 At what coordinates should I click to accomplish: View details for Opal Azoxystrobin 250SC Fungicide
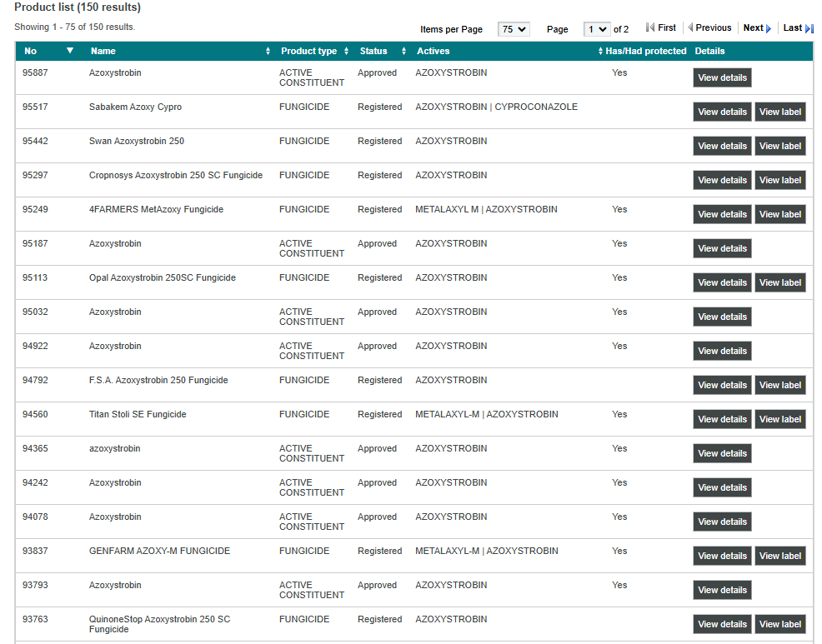point(722,283)
